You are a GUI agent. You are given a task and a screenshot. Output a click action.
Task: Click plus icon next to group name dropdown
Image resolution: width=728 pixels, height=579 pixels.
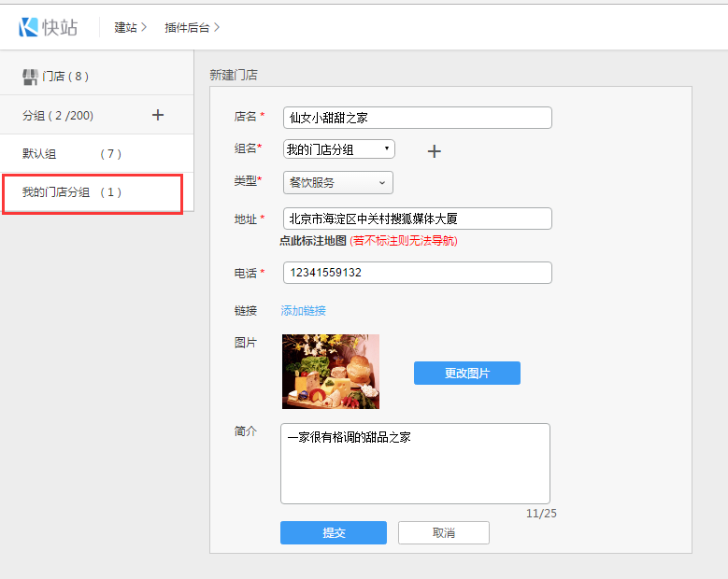(x=434, y=151)
